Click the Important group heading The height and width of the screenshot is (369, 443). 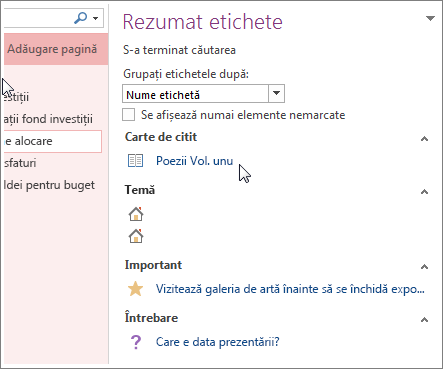point(153,265)
